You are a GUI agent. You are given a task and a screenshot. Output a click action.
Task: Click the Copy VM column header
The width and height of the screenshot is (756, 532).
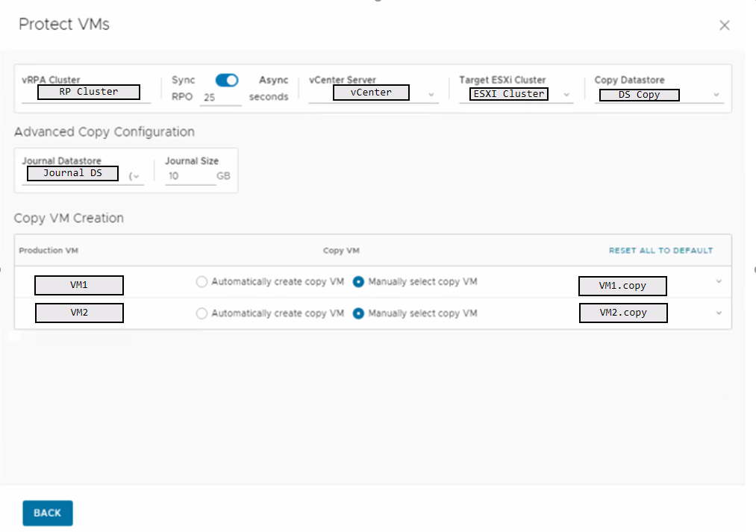pyautogui.click(x=341, y=251)
